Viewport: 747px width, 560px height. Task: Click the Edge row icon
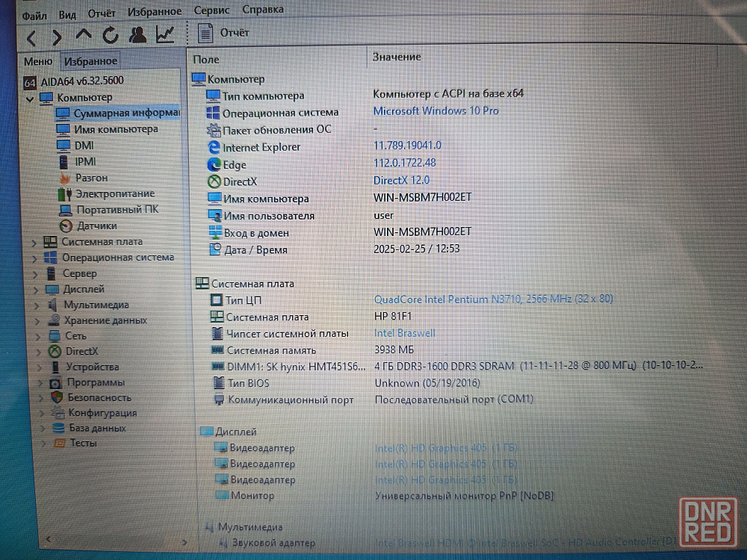[x=214, y=165]
